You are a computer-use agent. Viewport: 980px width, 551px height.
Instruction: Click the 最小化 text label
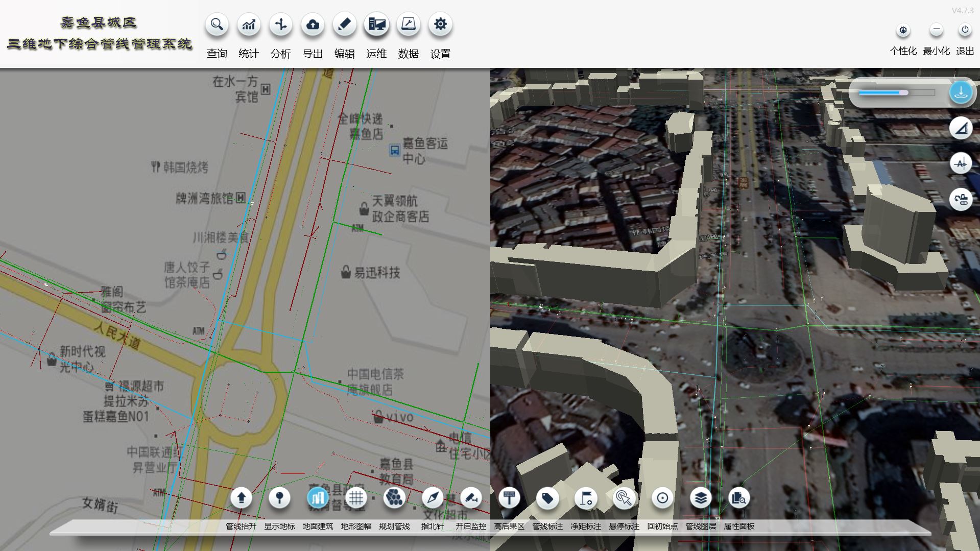click(936, 51)
